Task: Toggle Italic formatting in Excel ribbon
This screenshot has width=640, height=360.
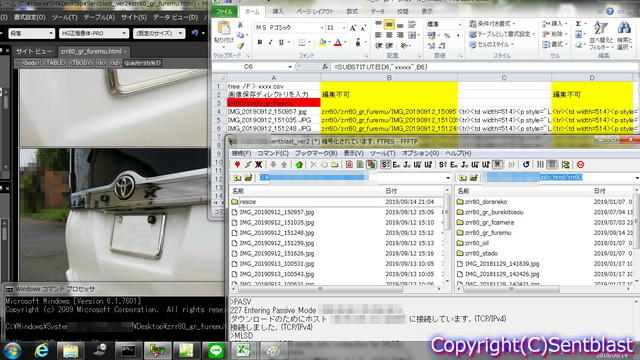Action: pos(270,42)
